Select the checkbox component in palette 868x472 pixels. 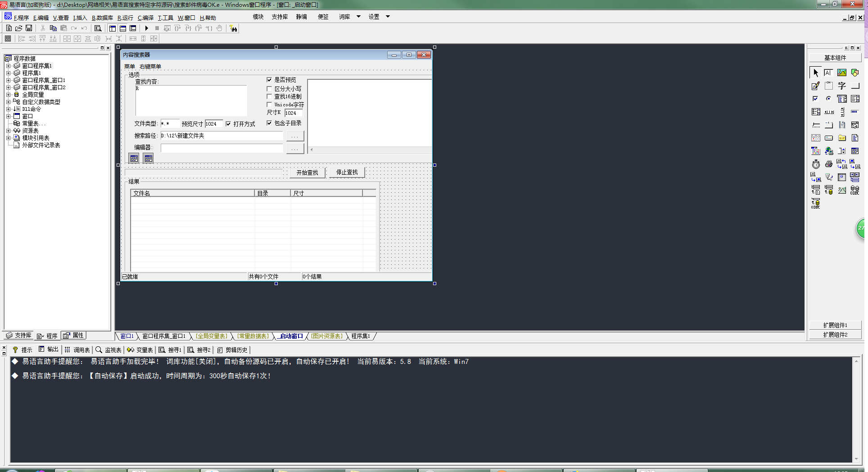(816, 99)
